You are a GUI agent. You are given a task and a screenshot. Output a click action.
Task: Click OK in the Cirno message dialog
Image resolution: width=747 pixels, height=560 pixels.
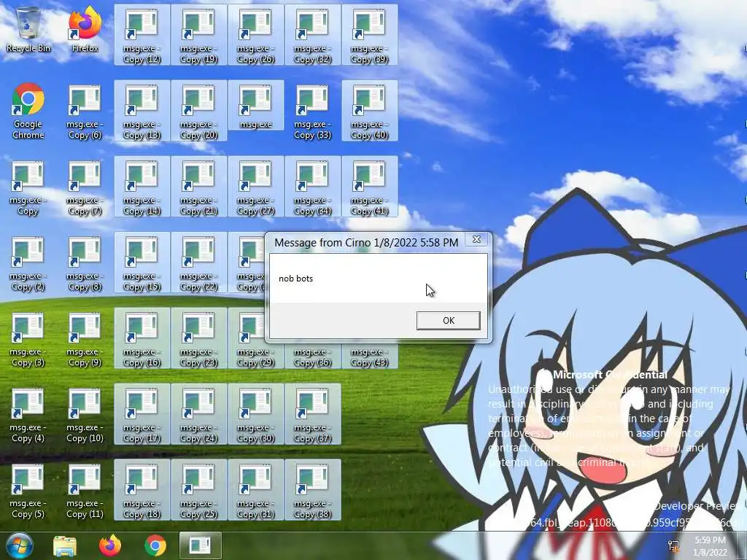click(449, 321)
